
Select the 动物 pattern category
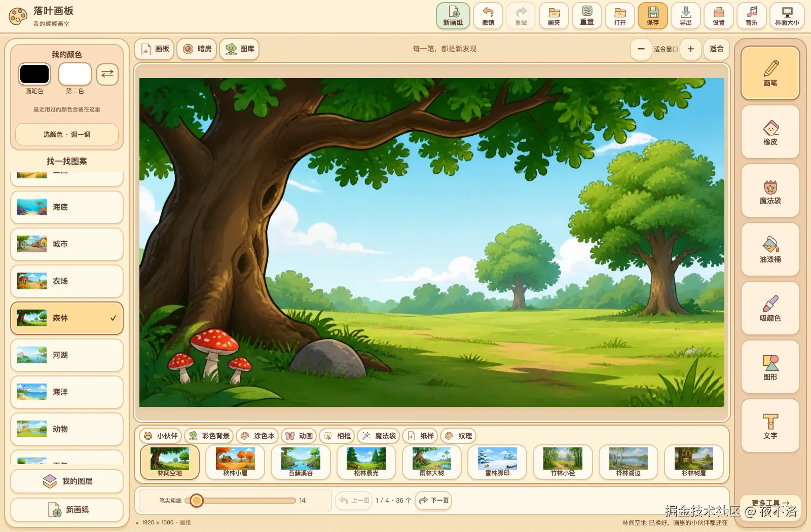(67, 429)
